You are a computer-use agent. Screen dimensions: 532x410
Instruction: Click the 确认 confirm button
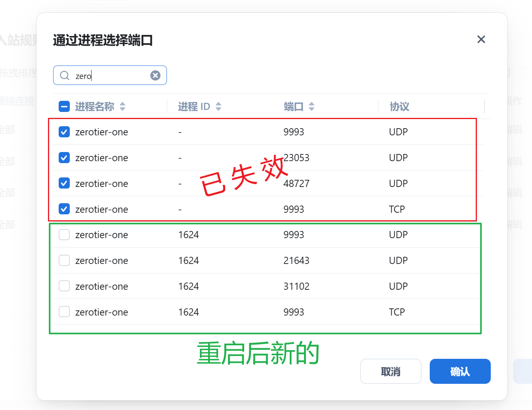(x=460, y=372)
